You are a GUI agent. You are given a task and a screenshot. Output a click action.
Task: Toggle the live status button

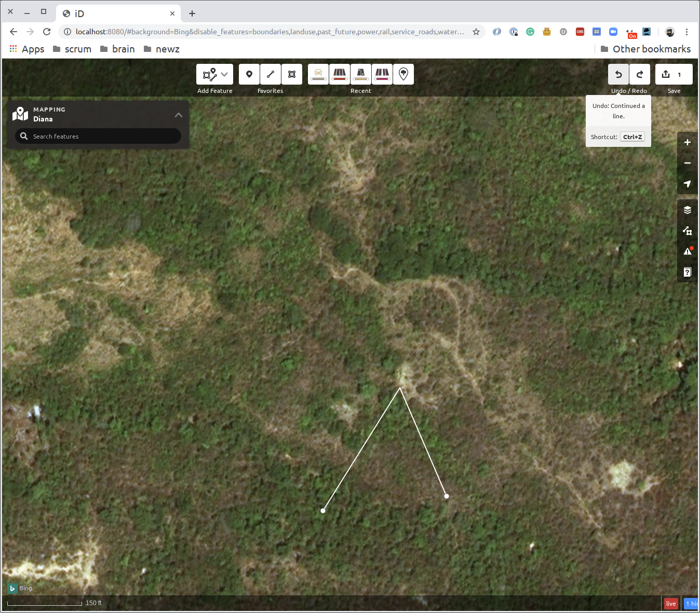[x=671, y=604]
